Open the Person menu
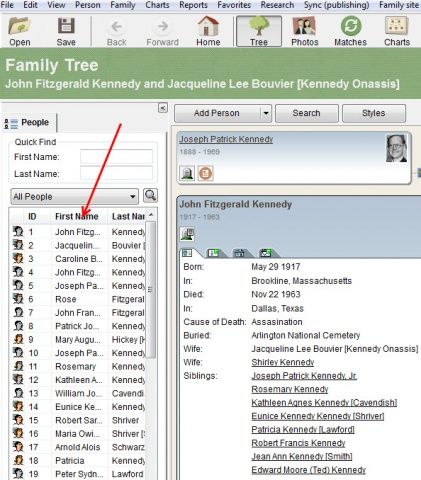The image size is (421, 480). pyautogui.click(x=88, y=5)
